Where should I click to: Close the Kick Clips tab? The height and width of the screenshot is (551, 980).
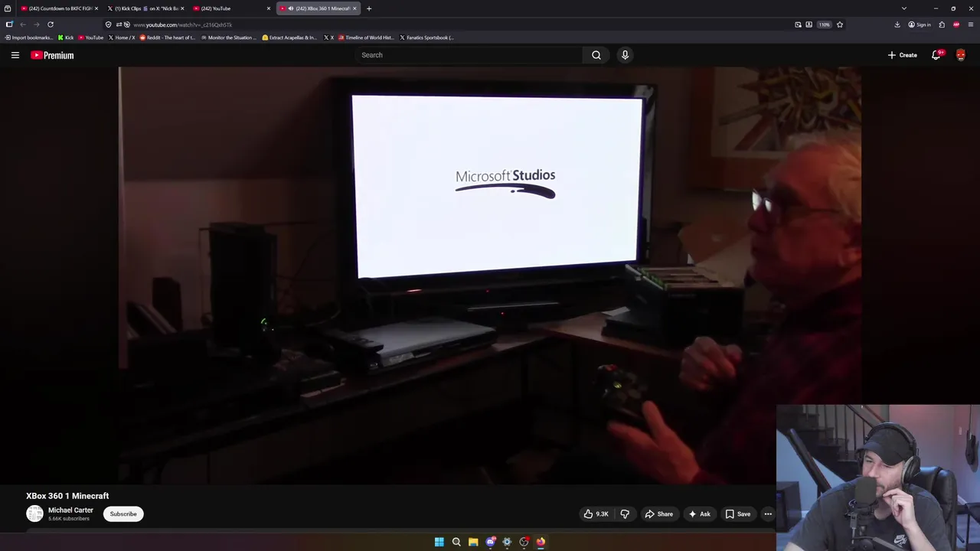click(x=182, y=8)
